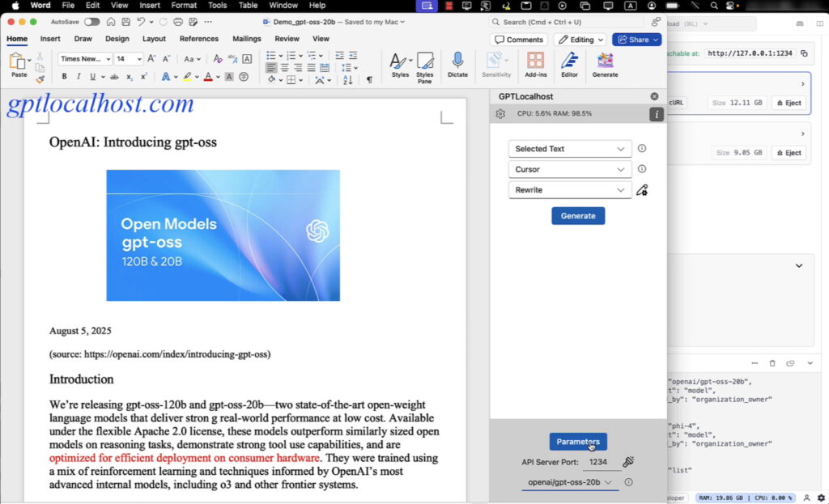Switch to the References ribbon tab
The width and height of the screenshot is (829, 504).
point(199,38)
